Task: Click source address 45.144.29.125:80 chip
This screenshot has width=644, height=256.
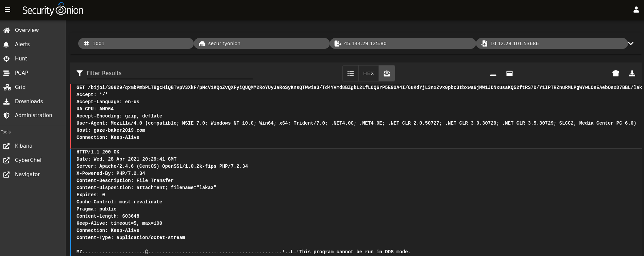Action: coord(403,43)
